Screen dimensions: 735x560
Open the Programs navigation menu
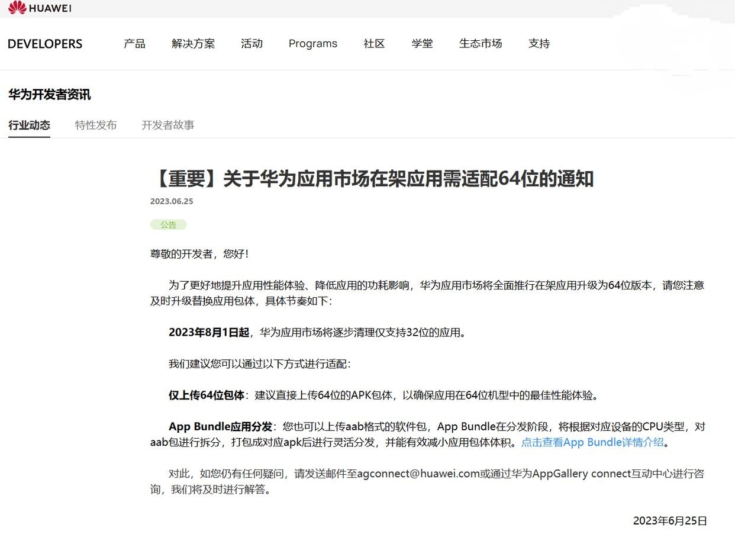312,43
